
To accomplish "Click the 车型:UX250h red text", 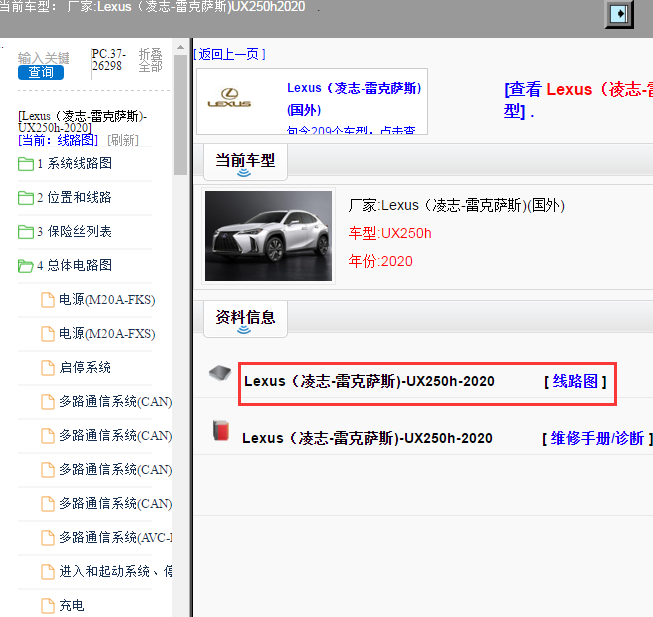I will pyautogui.click(x=390, y=233).
